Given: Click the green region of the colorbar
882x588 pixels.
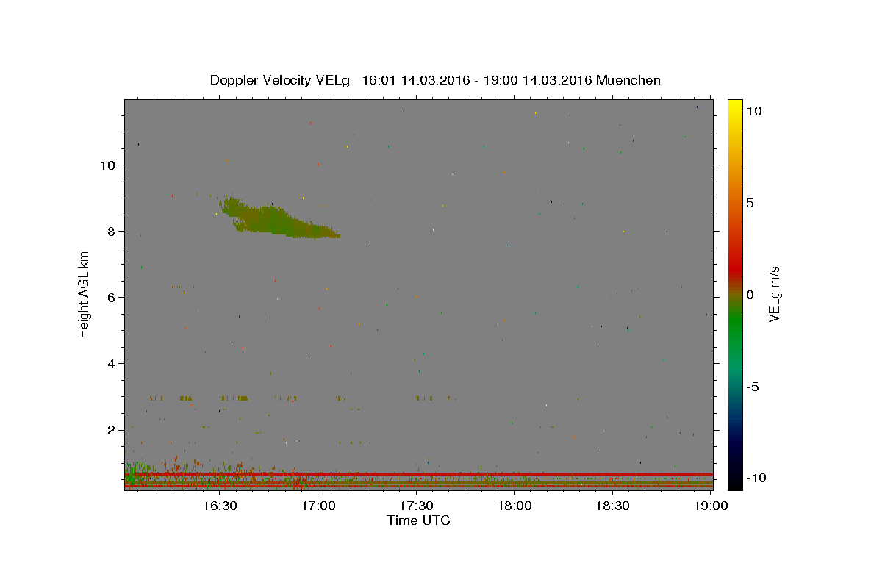Looking at the screenshot, I should (734, 334).
